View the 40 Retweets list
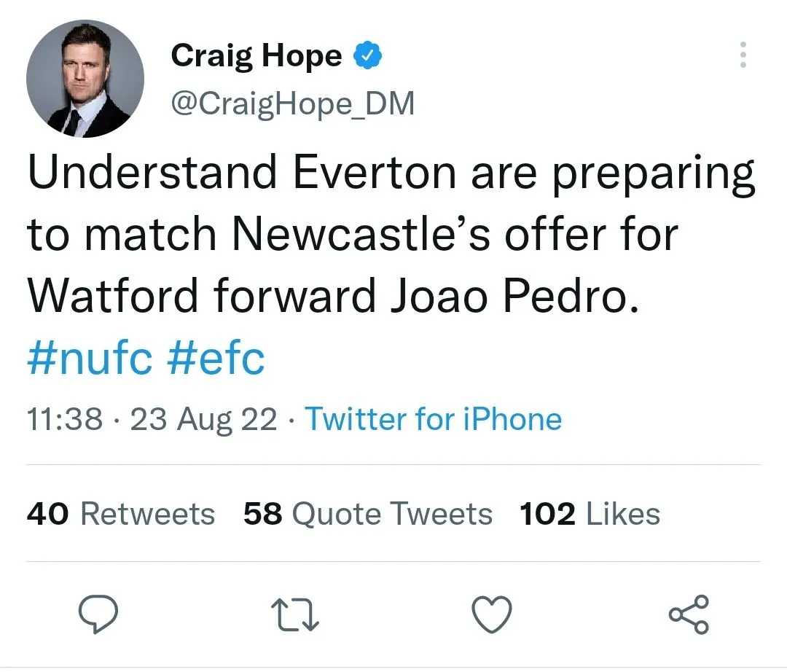 pyautogui.click(x=121, y=514)
